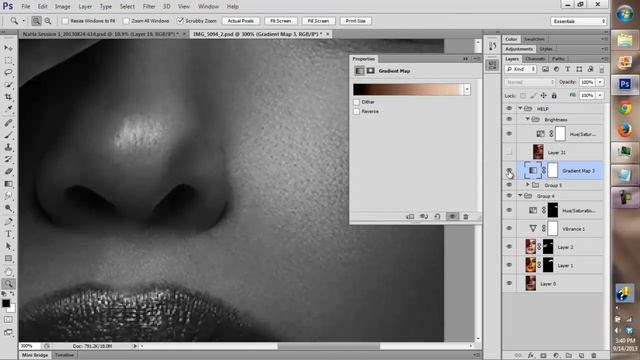Open the Mini Bridge panel tab
Image resolution: width=640 pixels, height=360 pixels.
coord(35,355)
